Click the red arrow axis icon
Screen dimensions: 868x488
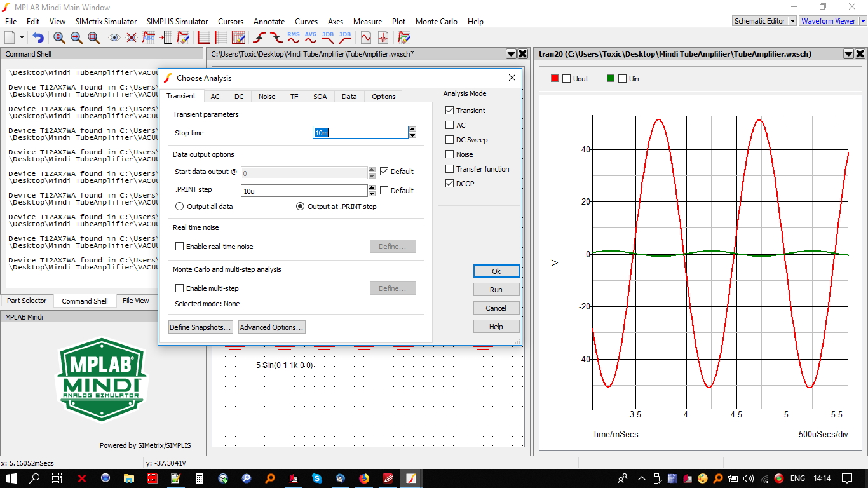[166, 37]
